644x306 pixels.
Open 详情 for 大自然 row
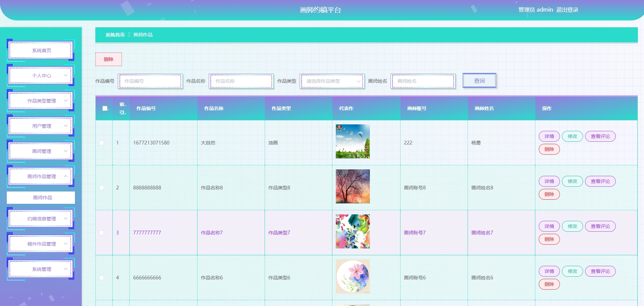pyautogui.click(x=549, y=136)
